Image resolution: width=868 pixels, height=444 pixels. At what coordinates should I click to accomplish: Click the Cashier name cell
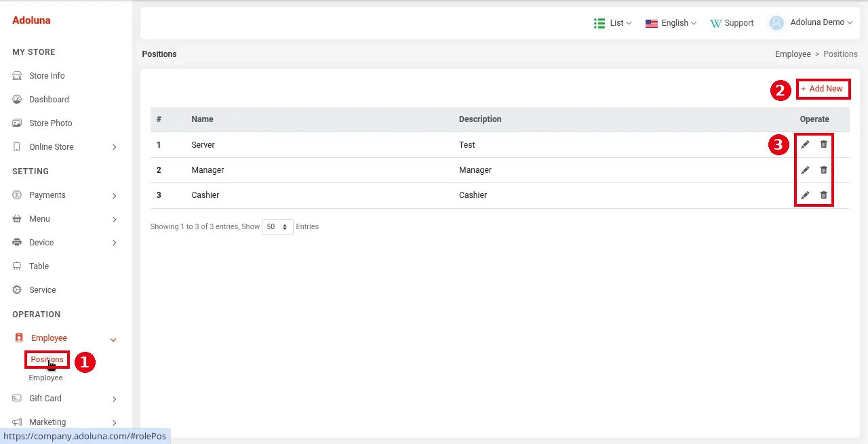[205, 195]
